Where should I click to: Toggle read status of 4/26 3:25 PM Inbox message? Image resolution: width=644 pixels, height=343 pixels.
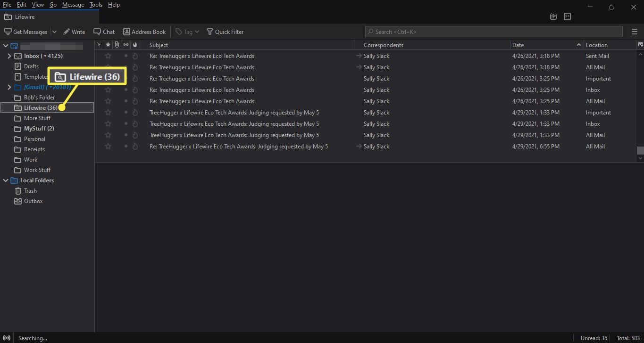[126, 90]
